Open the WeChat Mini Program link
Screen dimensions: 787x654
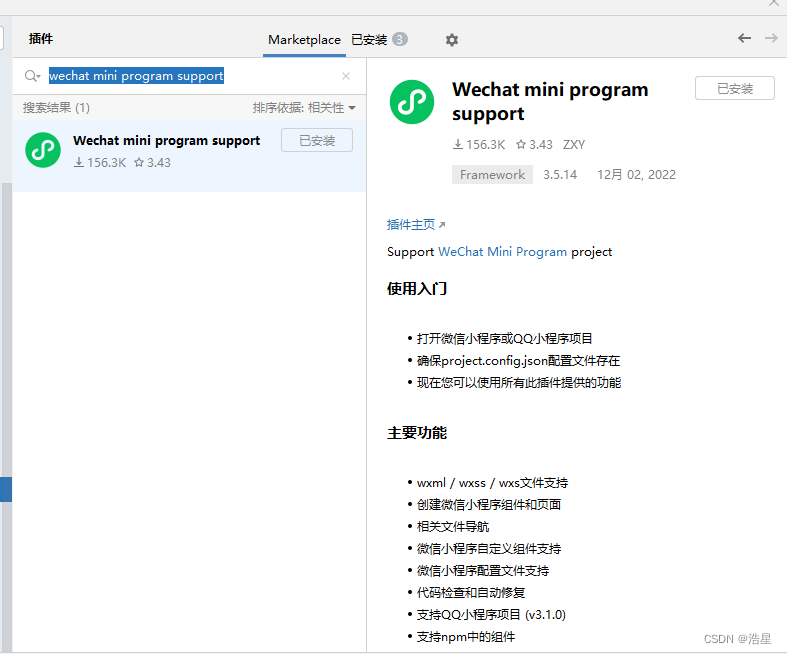point(502,251)
